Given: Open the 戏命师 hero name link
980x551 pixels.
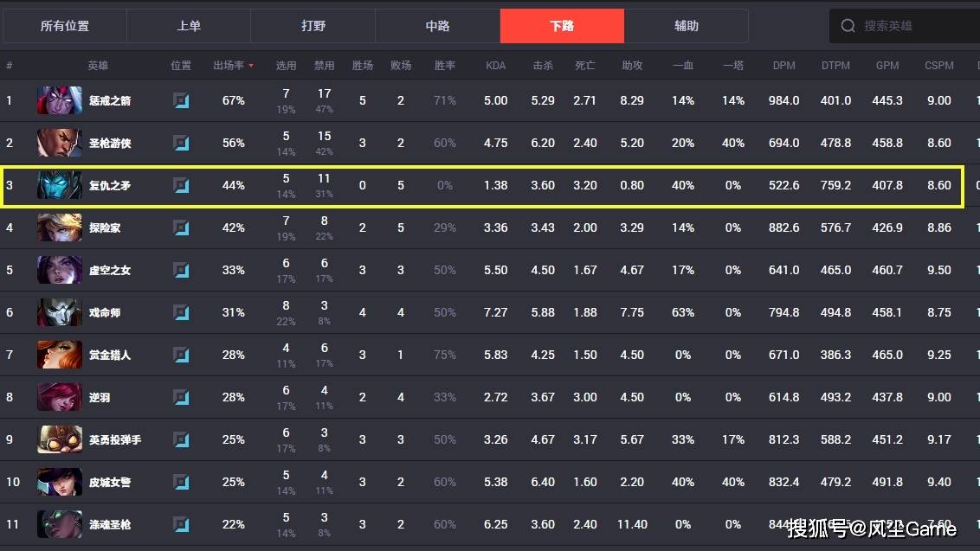Looking at the screenshot, I should 105,312.
